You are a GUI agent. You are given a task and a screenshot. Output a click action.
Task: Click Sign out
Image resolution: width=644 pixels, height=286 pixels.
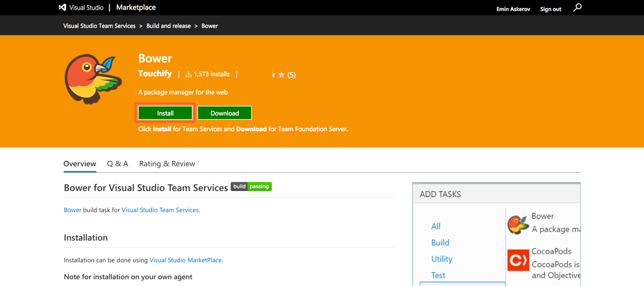click(551, 9)
